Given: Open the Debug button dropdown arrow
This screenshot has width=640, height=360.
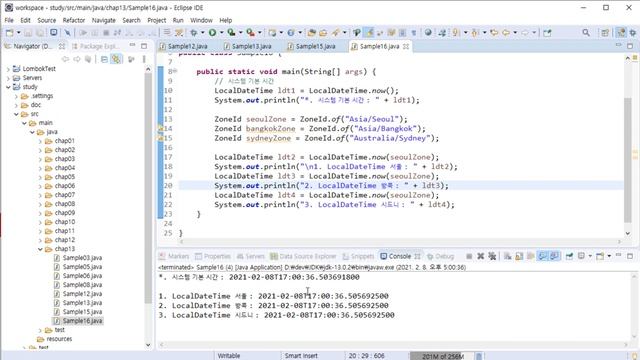Looking at the screenshot, I should (x=202, y=33).
